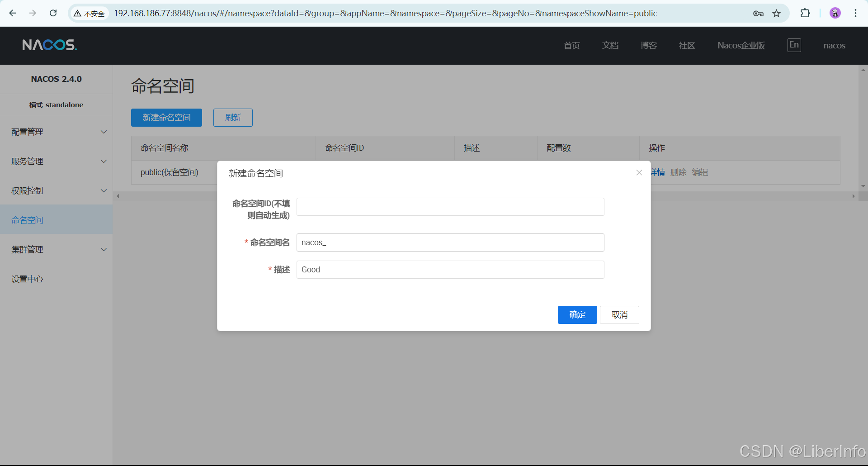Open browser extensions puzzle icon
Viewport: 868px width, 466px height.
805,13
